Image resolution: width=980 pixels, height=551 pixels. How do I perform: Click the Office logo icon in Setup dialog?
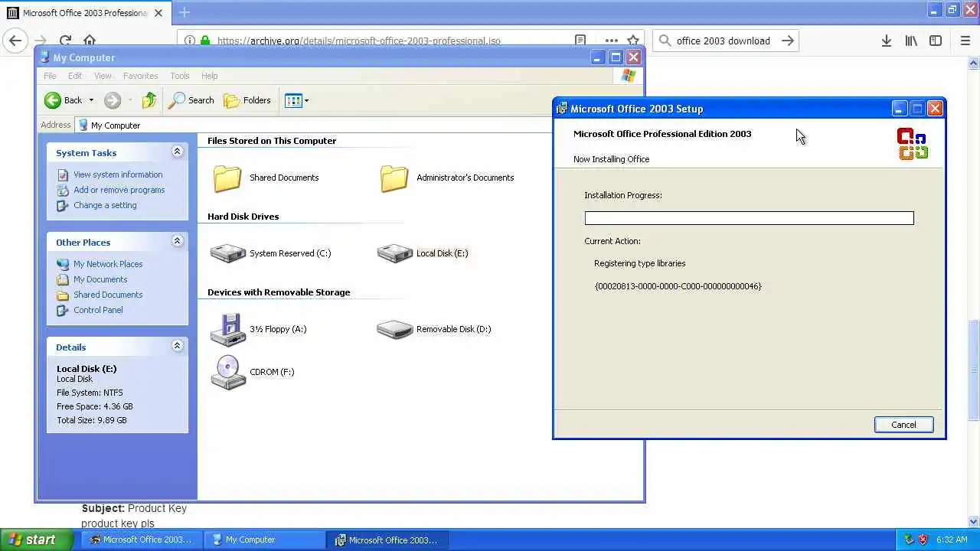[913, 144]
